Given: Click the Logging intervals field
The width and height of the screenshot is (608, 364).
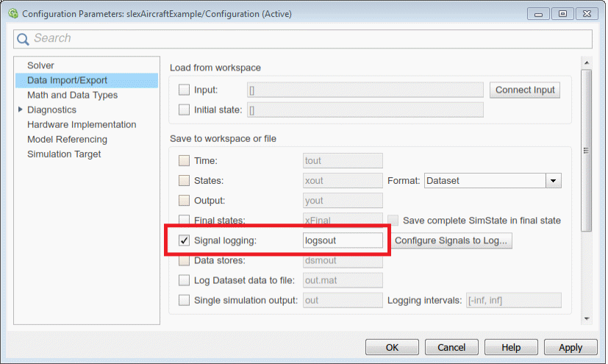Looking at the screenshot, I should [514, 300].
